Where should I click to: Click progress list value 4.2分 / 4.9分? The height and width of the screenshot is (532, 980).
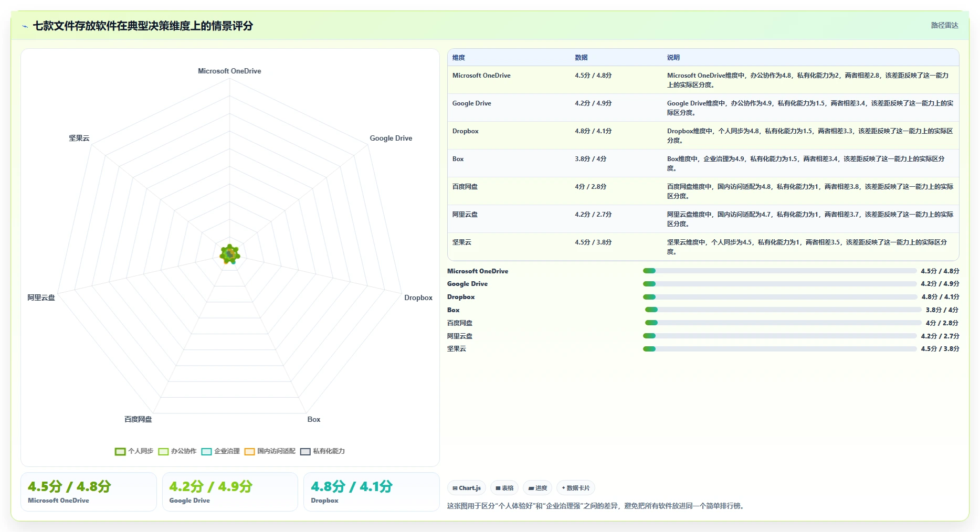pyautogui.click(x=940, y=284)
